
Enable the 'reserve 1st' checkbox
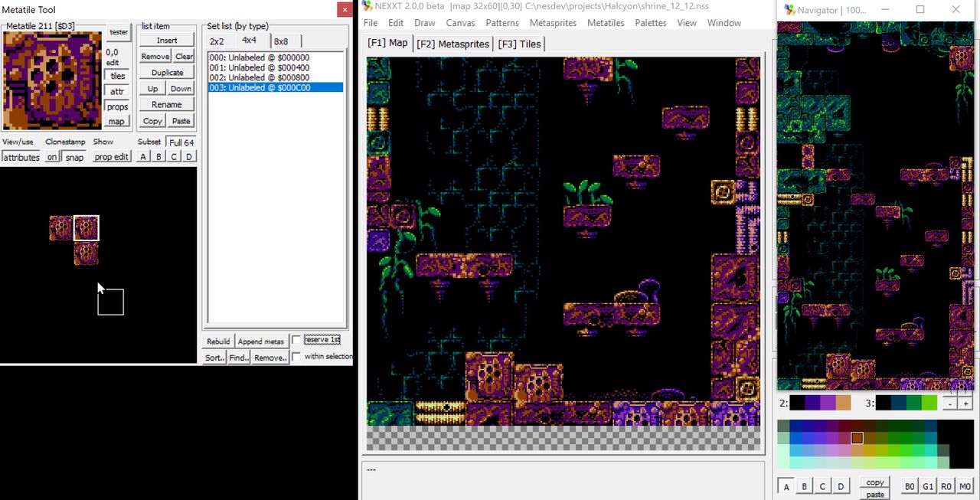(x=296, y=340)
